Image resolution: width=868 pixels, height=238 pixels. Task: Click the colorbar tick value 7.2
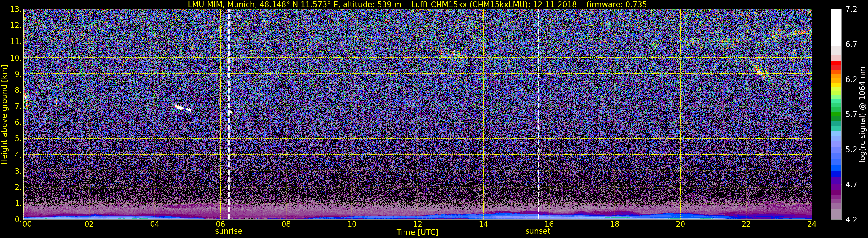coord(851,10)
